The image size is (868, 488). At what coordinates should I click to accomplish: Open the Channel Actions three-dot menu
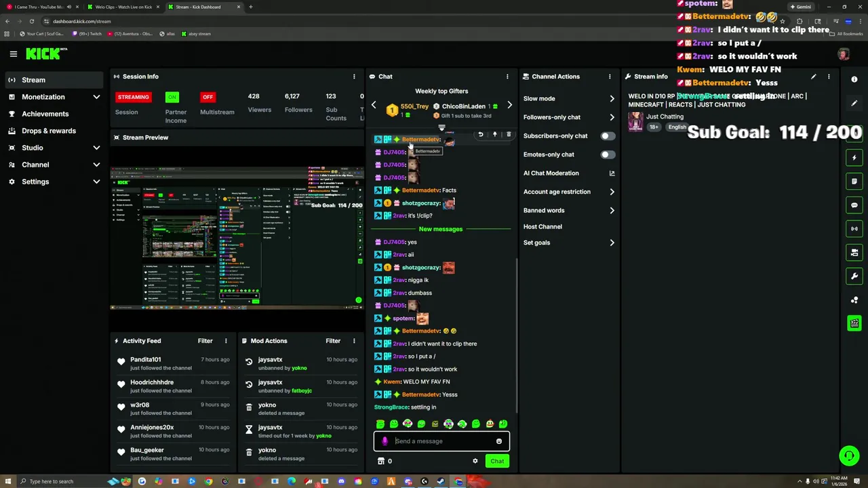(x=610, y=77)
